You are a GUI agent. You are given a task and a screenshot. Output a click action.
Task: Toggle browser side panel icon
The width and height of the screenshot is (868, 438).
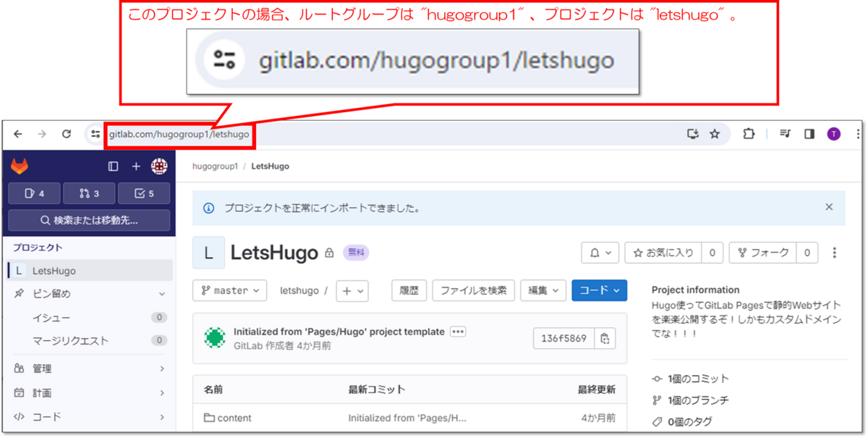point(809,134)
